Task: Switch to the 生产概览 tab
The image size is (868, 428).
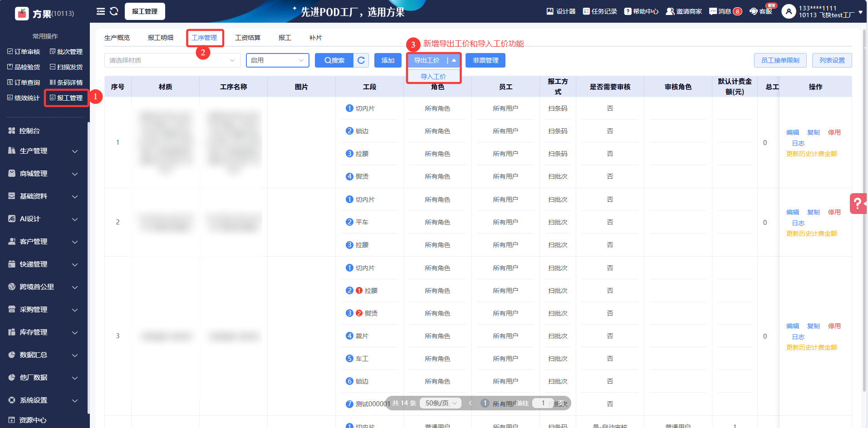Action: point(117,38)
